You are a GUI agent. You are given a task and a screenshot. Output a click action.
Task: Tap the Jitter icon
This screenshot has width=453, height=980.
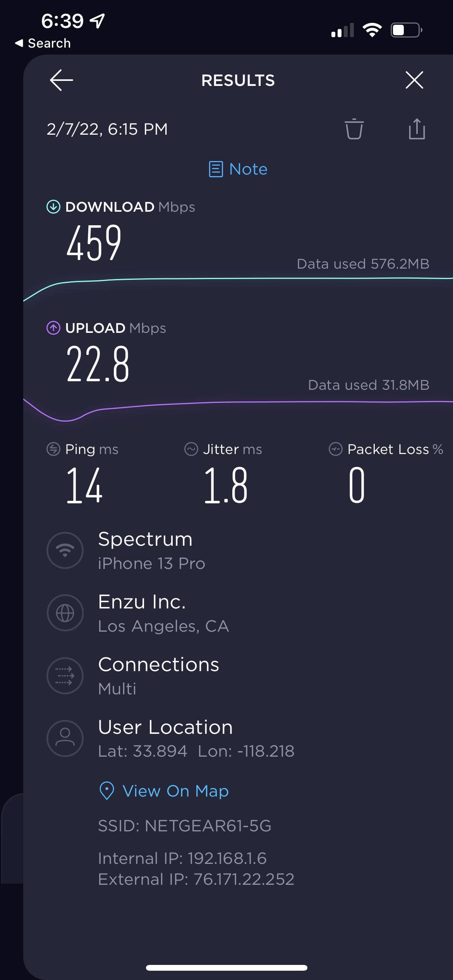point(191,449)
